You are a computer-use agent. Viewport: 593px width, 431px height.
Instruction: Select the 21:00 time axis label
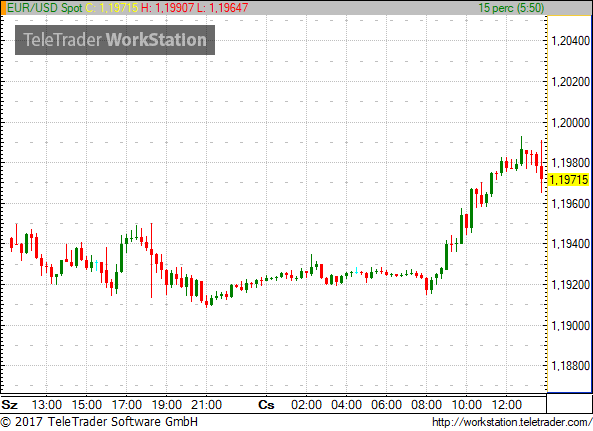coord(206,405)
